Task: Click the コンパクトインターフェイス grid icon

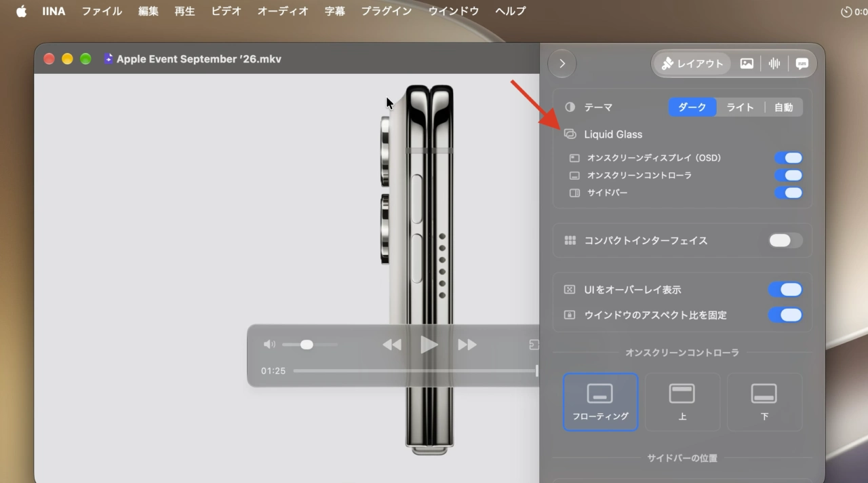Action: click(x=570, y=241)
